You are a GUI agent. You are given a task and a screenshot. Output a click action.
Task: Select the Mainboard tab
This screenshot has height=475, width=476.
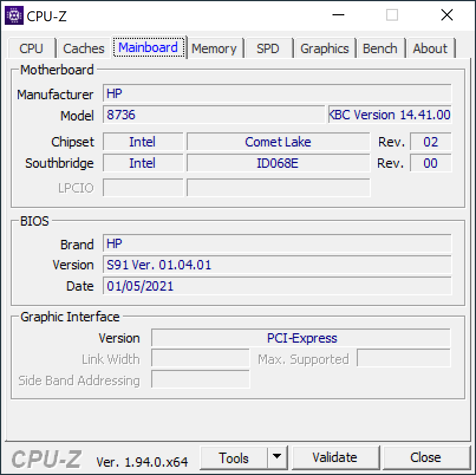pos(148,47)
